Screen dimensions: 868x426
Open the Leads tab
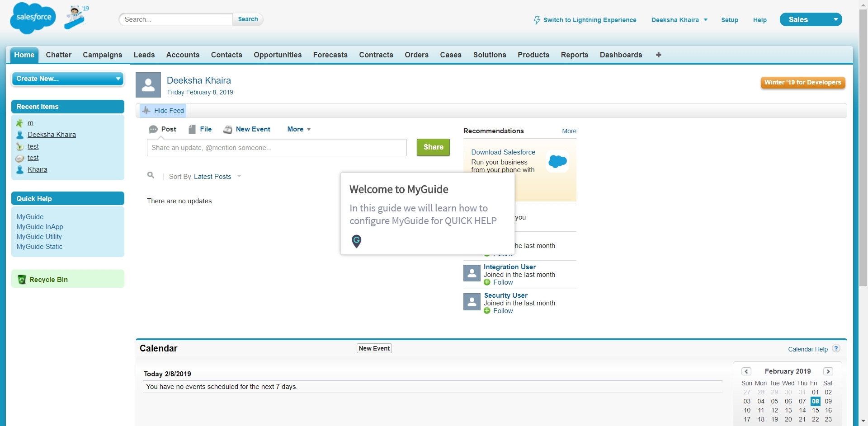point(144,55)
